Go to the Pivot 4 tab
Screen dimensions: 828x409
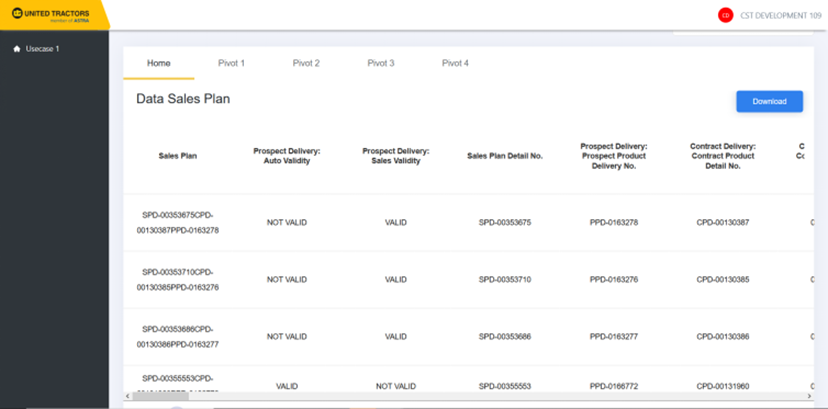click(455, 63)
